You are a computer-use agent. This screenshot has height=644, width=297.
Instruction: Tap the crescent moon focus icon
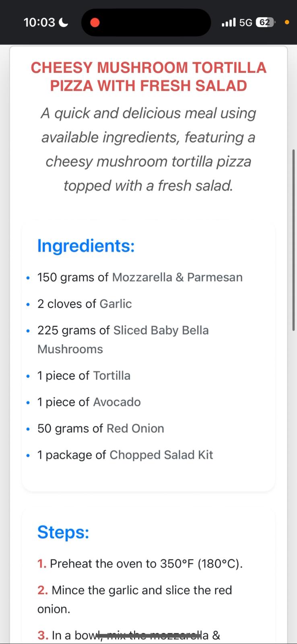[x=63, y=22]
